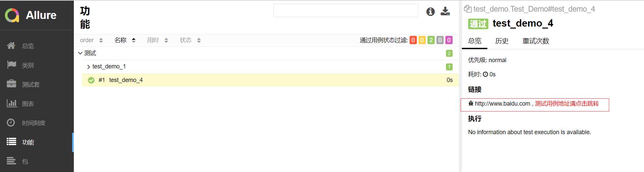Download CSV with the download icon
644x172 pixels.
tap(445, 11)
